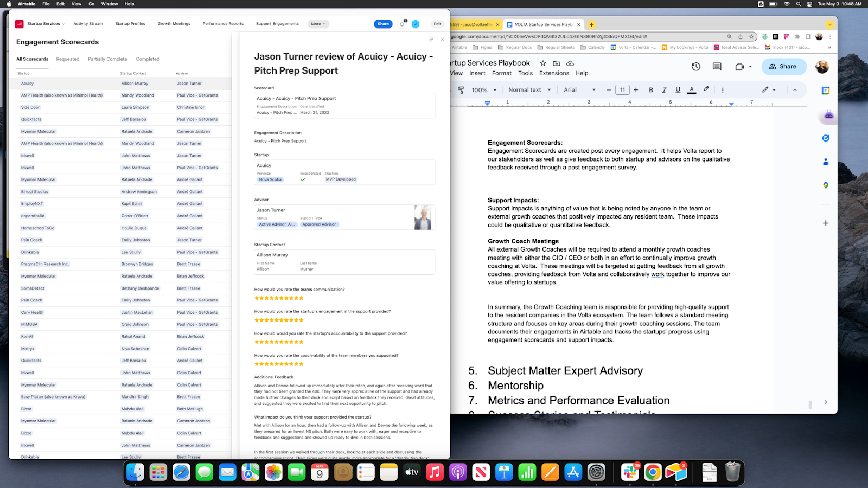Copy the record link icon in review panel
Viewport: 868px width, 488px height.
coord(431,40)
